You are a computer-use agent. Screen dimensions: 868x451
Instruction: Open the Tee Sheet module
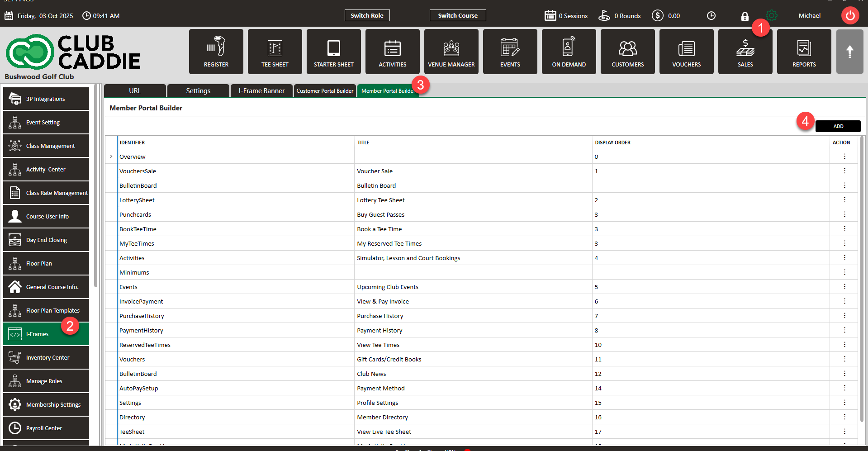point(275,52)
